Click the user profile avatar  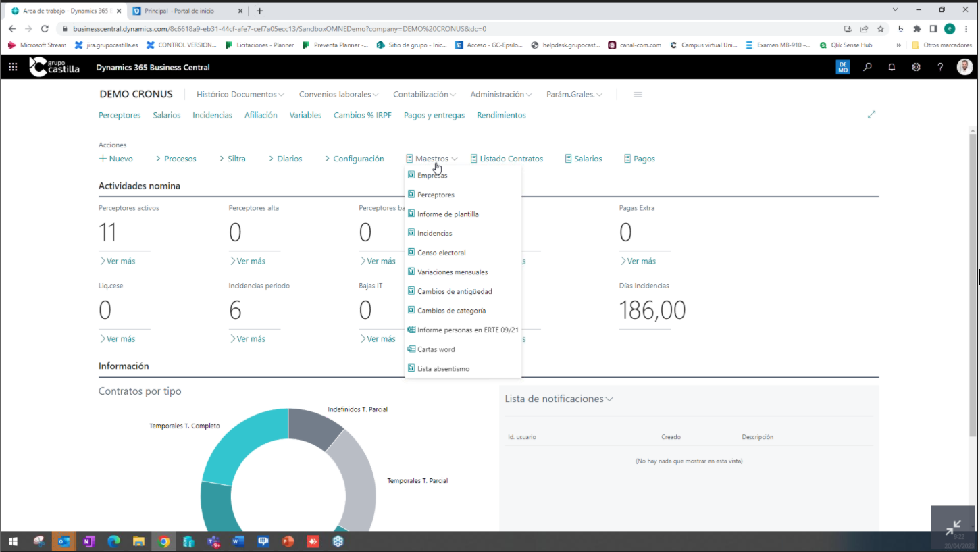tap(964, 67)
